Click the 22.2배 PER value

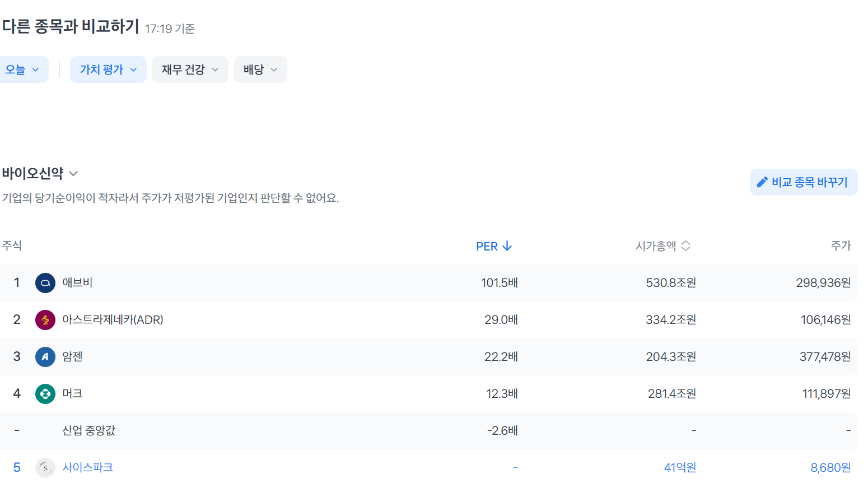pos(501,356)
